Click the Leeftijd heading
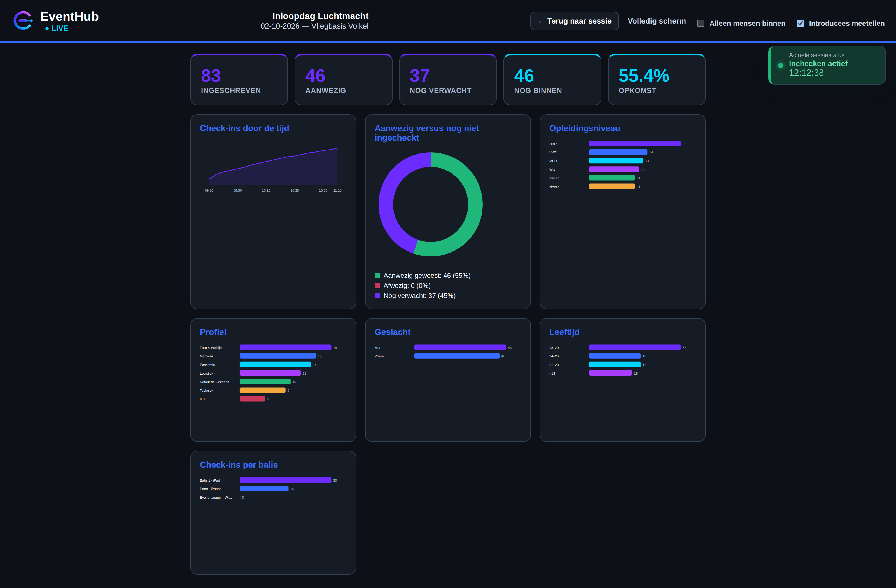This screenshot has height=588, width=896. [x=564, y=332]
